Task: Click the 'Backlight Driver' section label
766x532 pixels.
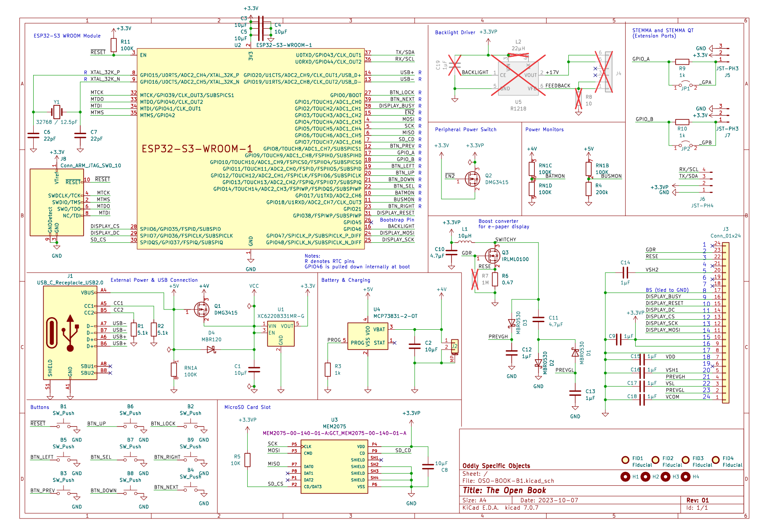Action: coord(455,32)
